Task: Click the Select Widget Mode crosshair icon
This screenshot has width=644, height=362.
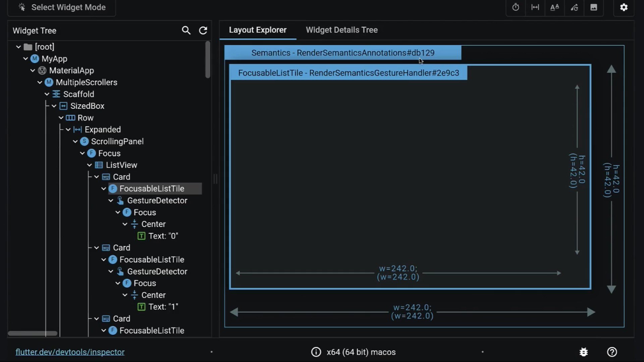Action: click(x=21, y=7)
